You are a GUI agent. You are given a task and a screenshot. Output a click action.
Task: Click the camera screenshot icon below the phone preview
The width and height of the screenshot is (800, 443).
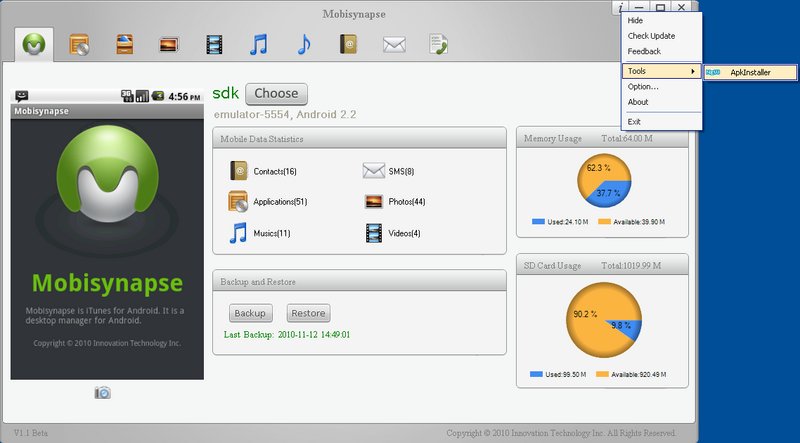[x=103, y=393]
